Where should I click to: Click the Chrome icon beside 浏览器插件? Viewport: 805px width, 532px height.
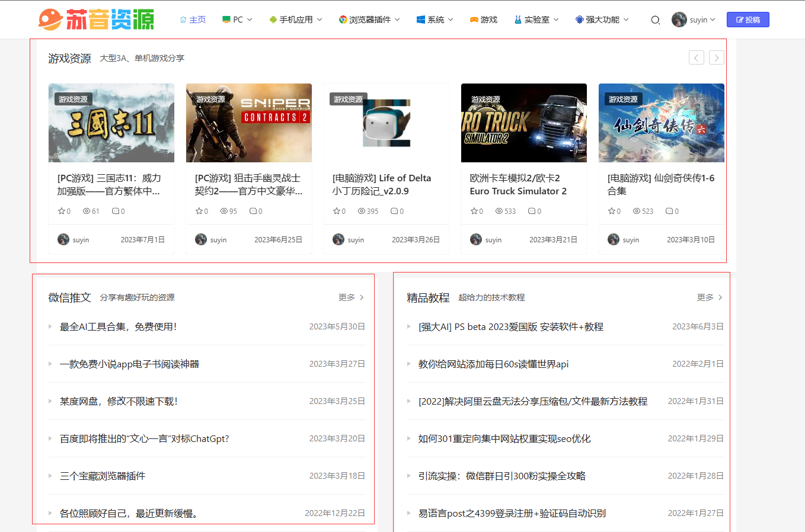(x=341, y=19)
